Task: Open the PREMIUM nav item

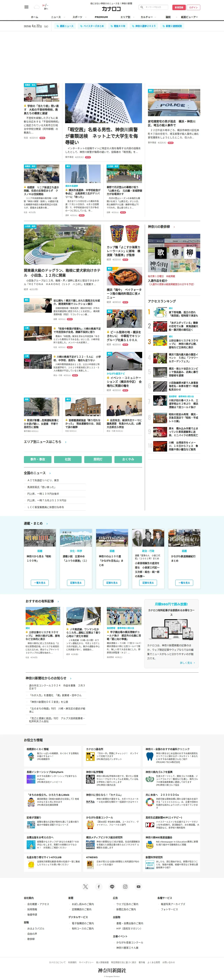Action: click(x=101, y=17)
